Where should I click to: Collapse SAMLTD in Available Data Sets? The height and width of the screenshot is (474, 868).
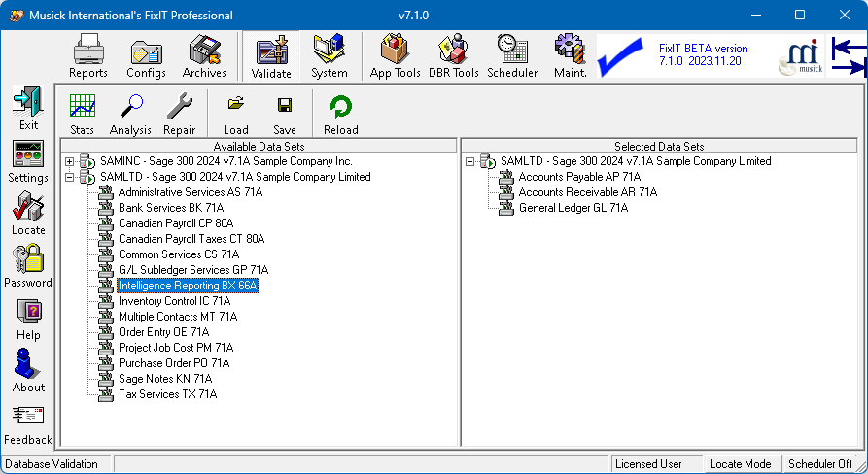[x=69, y=177]
